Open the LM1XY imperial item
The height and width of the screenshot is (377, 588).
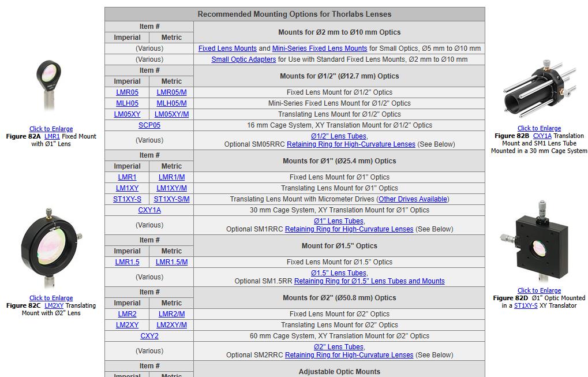click(x=127, y=188)
